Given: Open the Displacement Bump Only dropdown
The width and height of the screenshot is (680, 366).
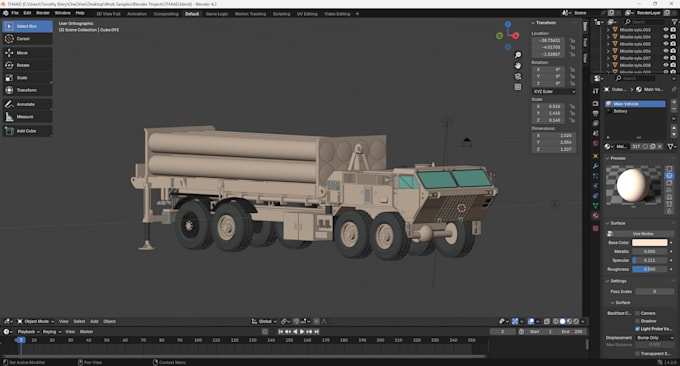Looking at the screenshot, I should [x=655, y=338].
